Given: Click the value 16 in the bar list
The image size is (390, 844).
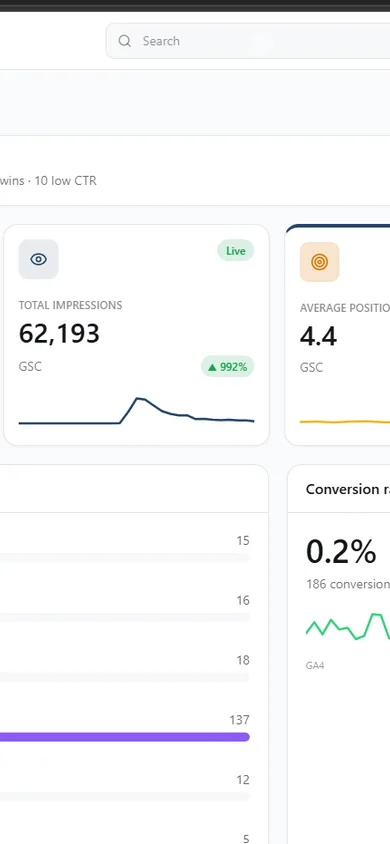Looking at the screenshot, I should click(243, 600).
